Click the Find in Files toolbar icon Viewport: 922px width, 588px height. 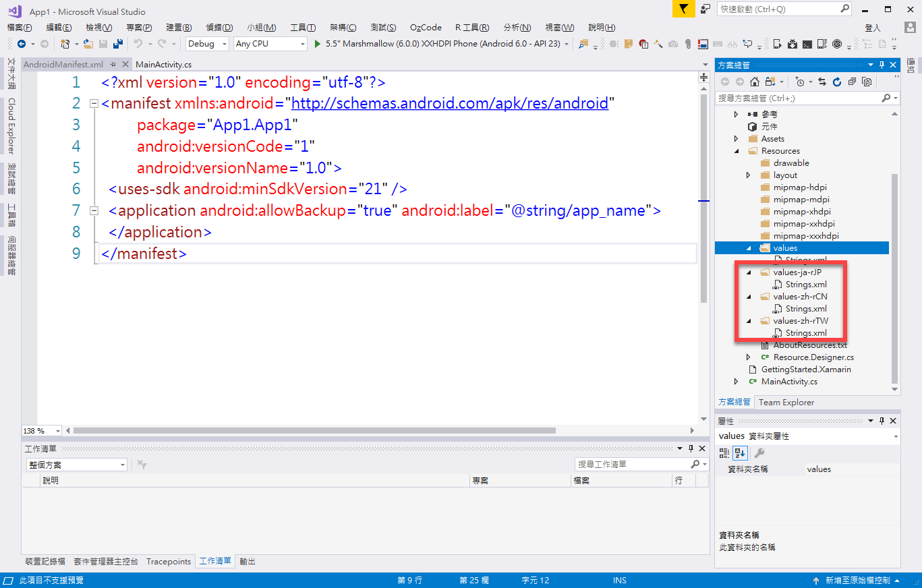point(583,44)
